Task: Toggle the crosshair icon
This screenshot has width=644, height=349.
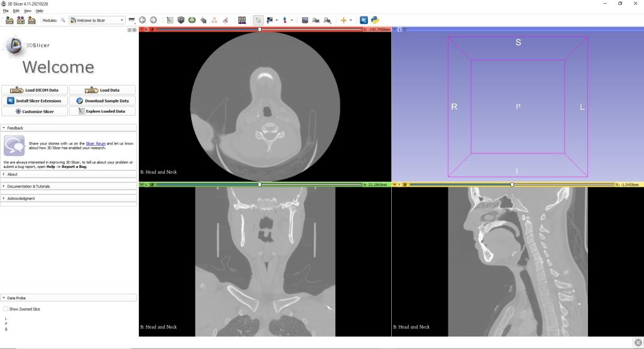Action: [x=343, y=20]
